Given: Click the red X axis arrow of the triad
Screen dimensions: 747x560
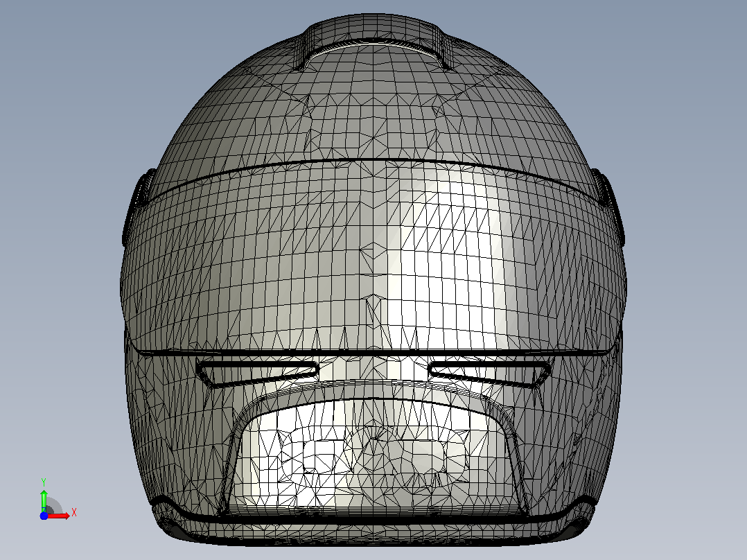Looking at the screenshot, I should 59,516.
